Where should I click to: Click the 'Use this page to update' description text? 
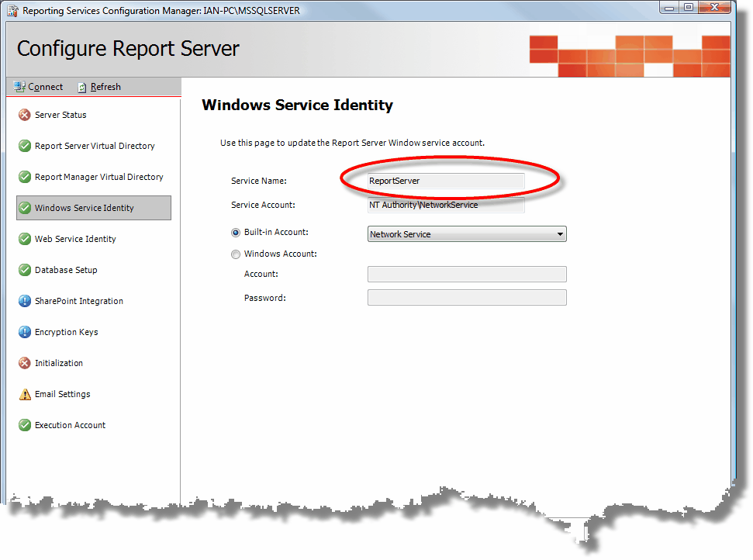[x=353, y=143]
